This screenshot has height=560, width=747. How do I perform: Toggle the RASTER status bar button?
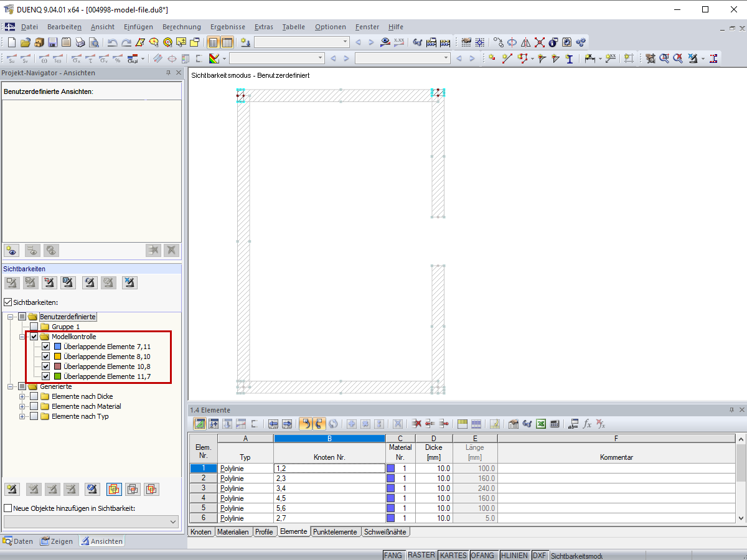tap(421, 555)
